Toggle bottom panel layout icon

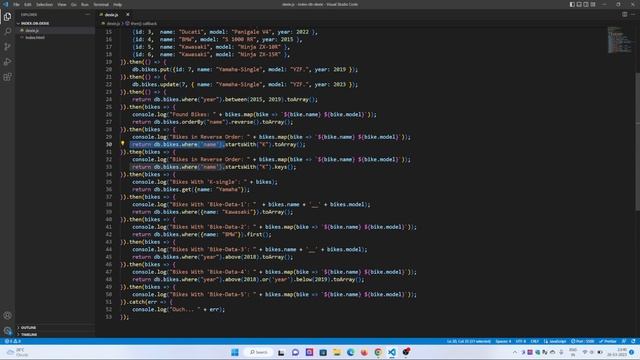pos(579,4)
